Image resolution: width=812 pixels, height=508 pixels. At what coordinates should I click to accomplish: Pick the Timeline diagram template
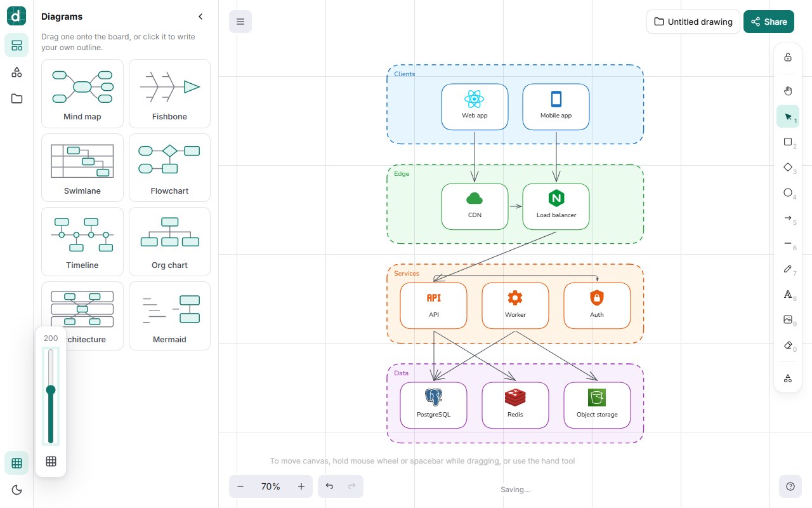point(82,242)
